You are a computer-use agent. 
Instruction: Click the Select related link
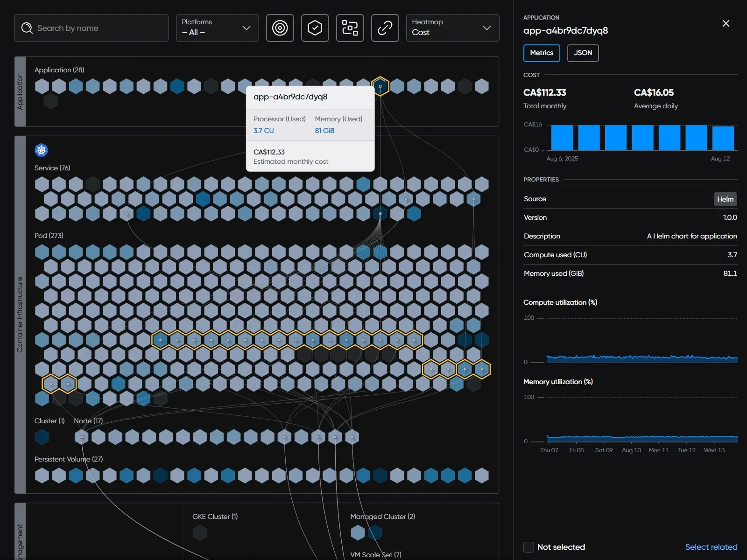tap(711, 547)
